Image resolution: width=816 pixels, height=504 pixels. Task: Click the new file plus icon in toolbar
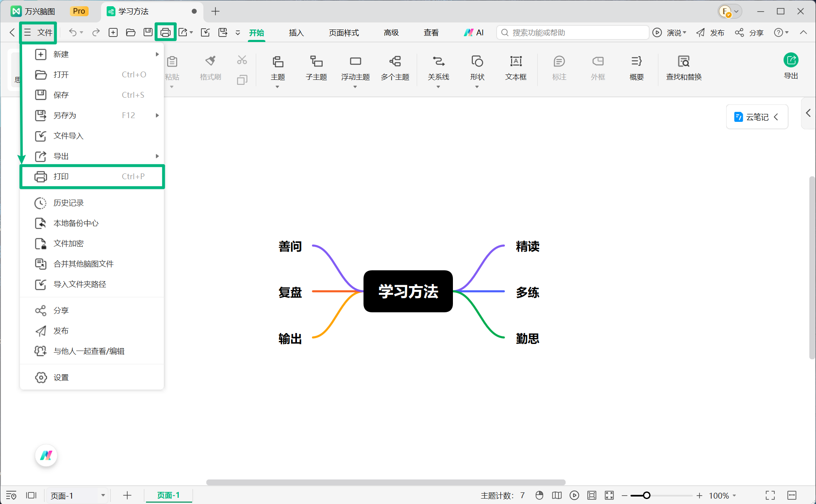113,32
